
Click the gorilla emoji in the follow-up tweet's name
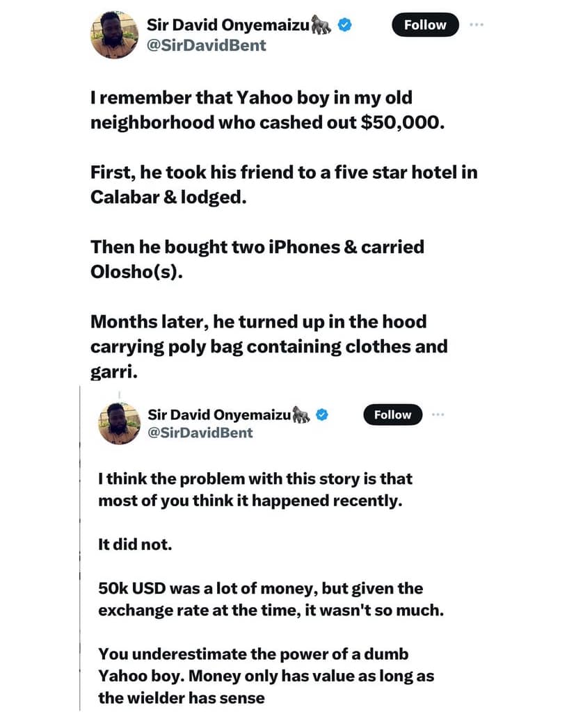303,415
